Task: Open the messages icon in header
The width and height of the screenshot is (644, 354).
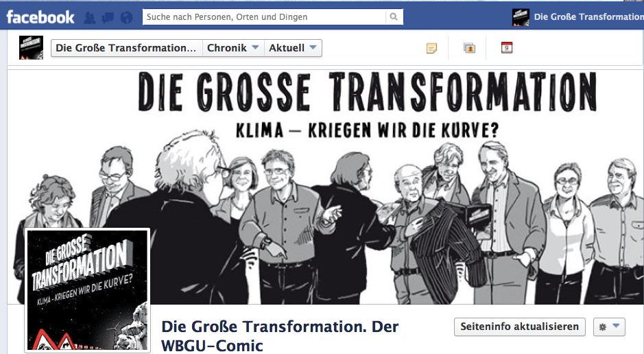Action: coord(108,18)
